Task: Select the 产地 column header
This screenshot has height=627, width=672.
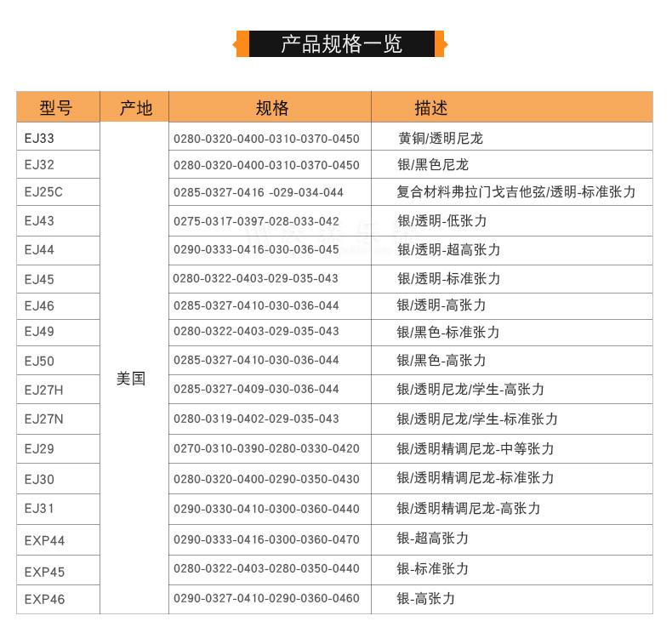Action: (136, 107)
